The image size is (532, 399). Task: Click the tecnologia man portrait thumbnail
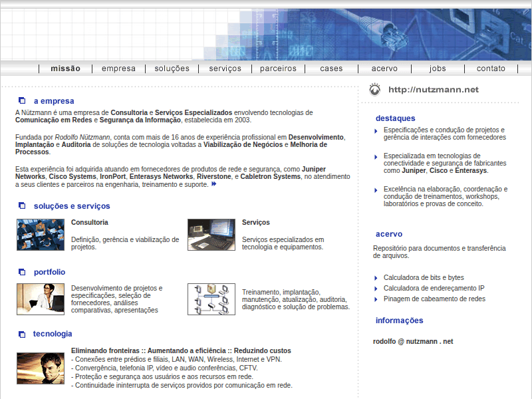click(41, 368)
